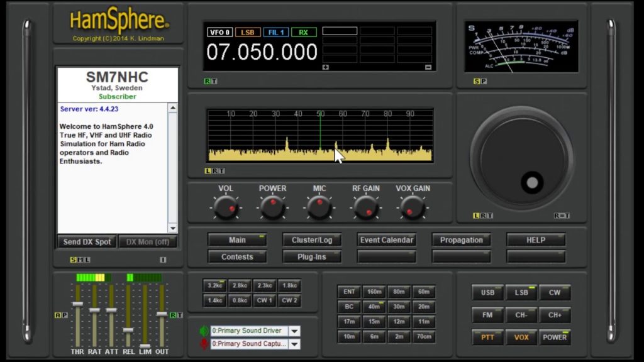Click the POWER button
Viewport: 644px width, 362px height.
coord(555,337)
